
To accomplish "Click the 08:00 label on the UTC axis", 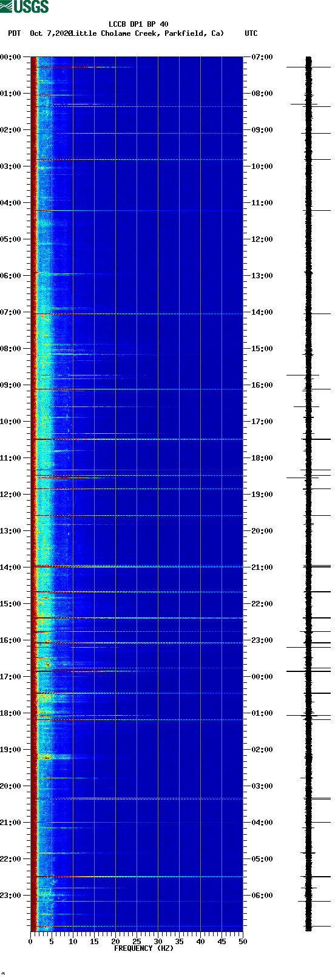I will [262, 94].
